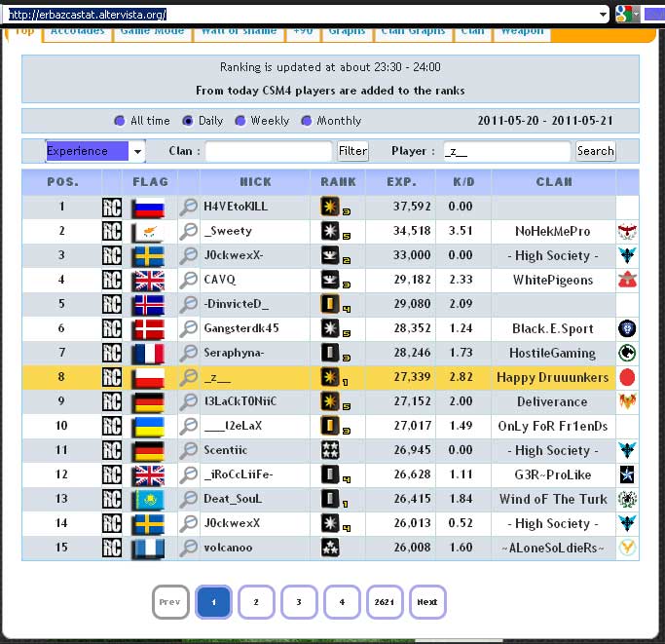Go to page 2621 in pagination
Screen dimensions: 665x644
(384, 602)
